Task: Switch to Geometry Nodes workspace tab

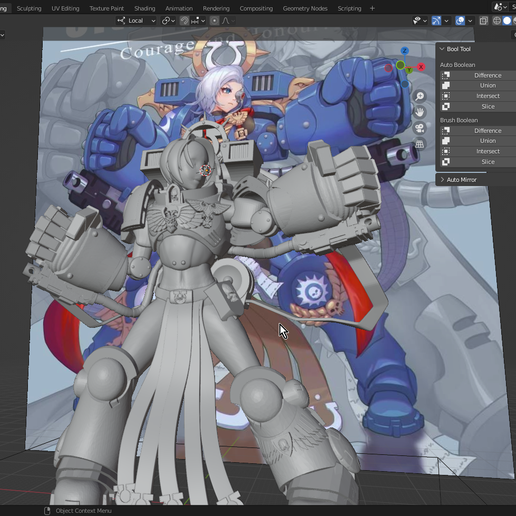Action: tap(305, 8)
